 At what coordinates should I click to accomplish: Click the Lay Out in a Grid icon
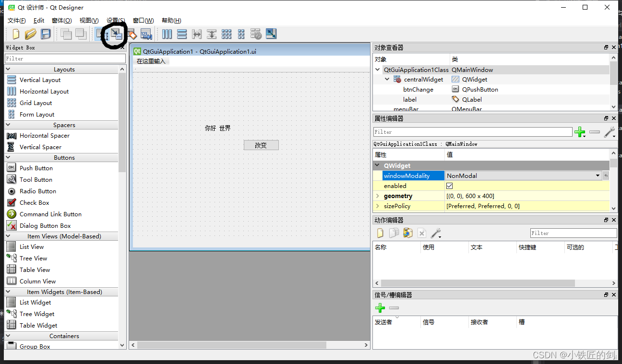point(226,34)
